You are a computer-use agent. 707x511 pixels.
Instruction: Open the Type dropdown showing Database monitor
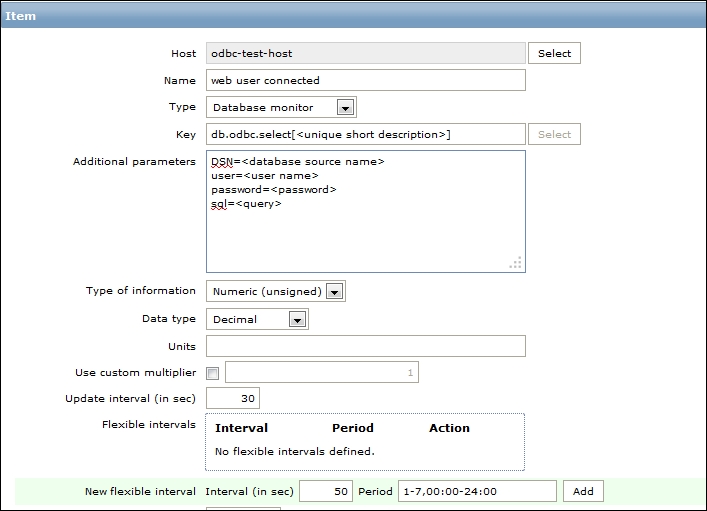[281, 107]
